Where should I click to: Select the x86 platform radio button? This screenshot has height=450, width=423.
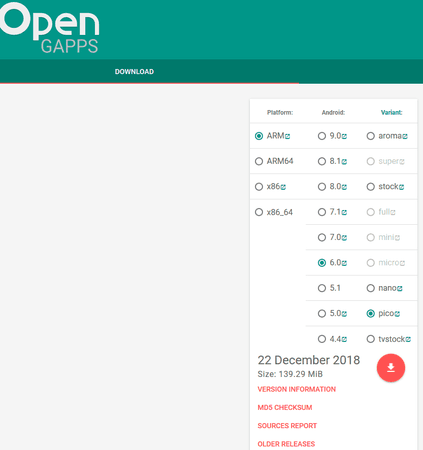click(x=259, y=187)
